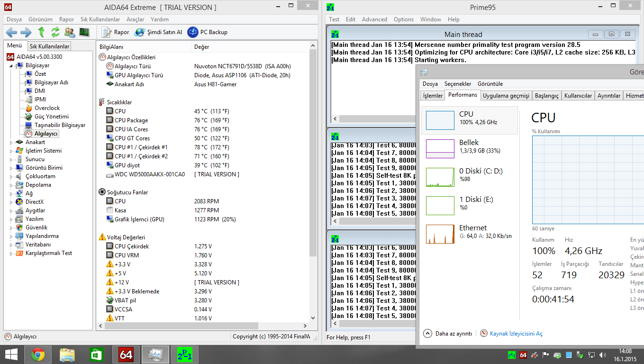
Task: Switch to the Kullanıcılar tab
Action: point(578,95)
